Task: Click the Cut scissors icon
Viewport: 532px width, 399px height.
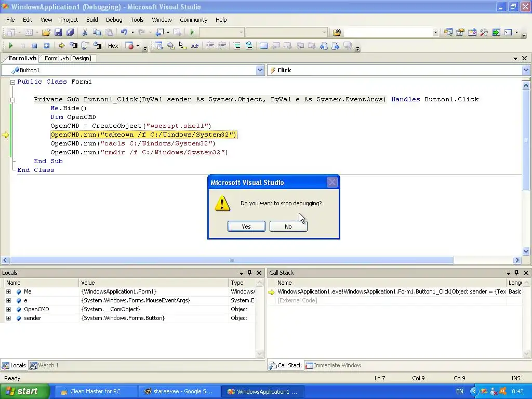Action: click(x=85, y=32)
